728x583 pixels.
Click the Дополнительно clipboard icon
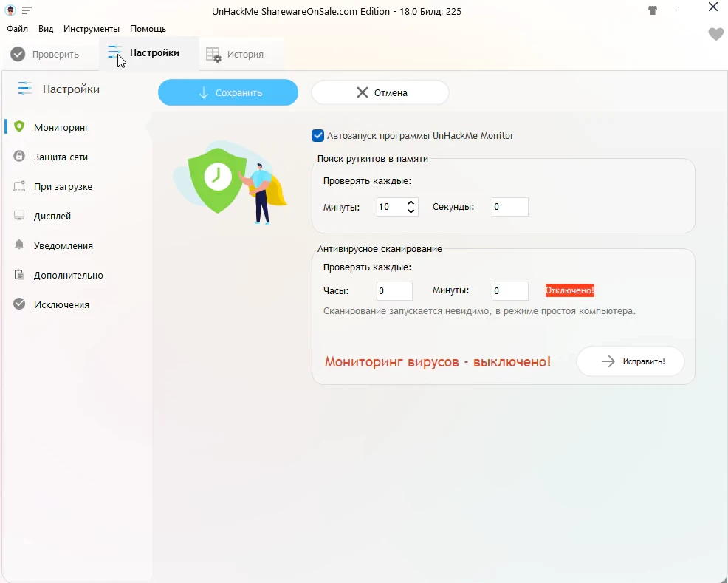(19, 275)
